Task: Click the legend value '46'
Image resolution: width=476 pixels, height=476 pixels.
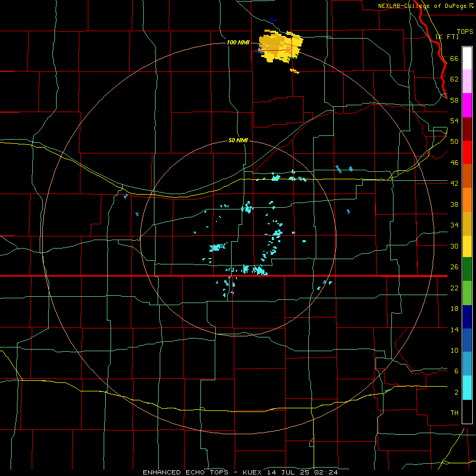Action: point(454,162)
